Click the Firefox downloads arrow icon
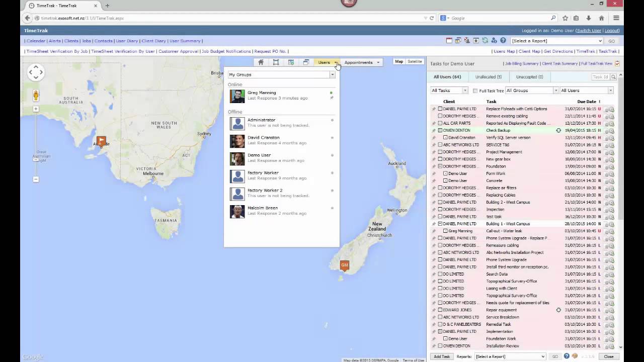 point(588,18)
